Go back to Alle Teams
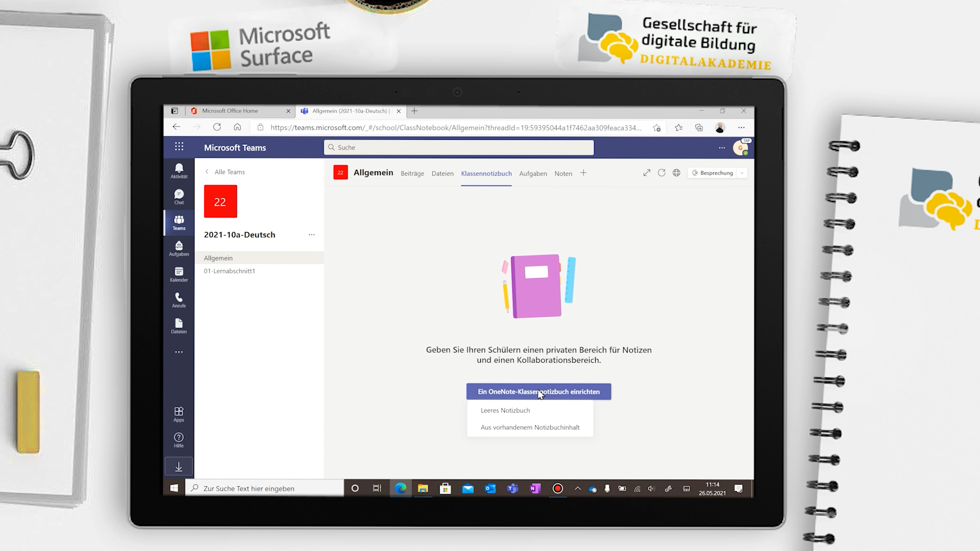This screenshot has height=551, width=980. (225, 172)
